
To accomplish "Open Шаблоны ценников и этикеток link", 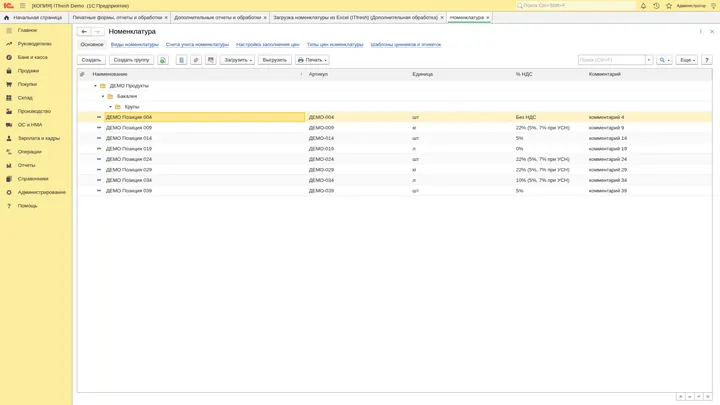I will [x=406, y=45].
